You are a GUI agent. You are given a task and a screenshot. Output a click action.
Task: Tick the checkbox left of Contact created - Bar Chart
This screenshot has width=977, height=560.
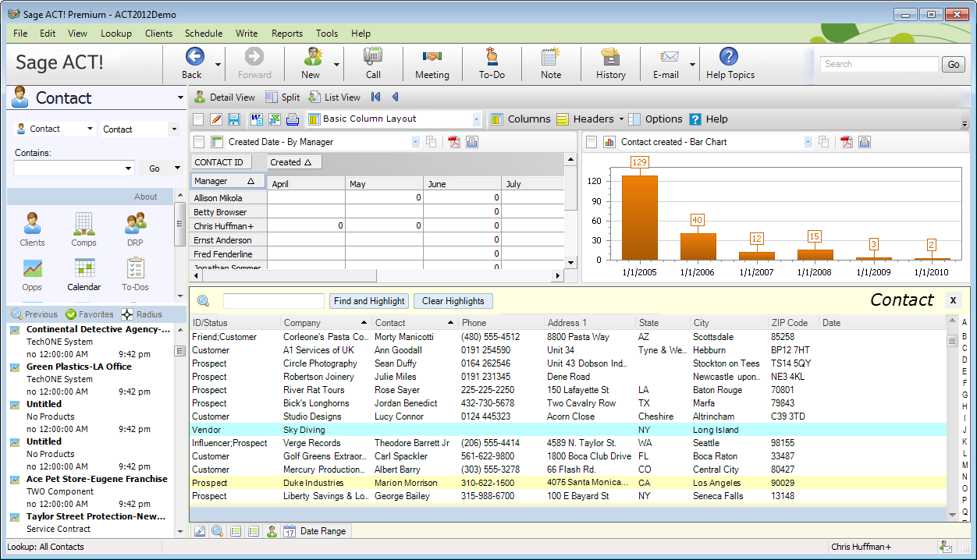592,142
